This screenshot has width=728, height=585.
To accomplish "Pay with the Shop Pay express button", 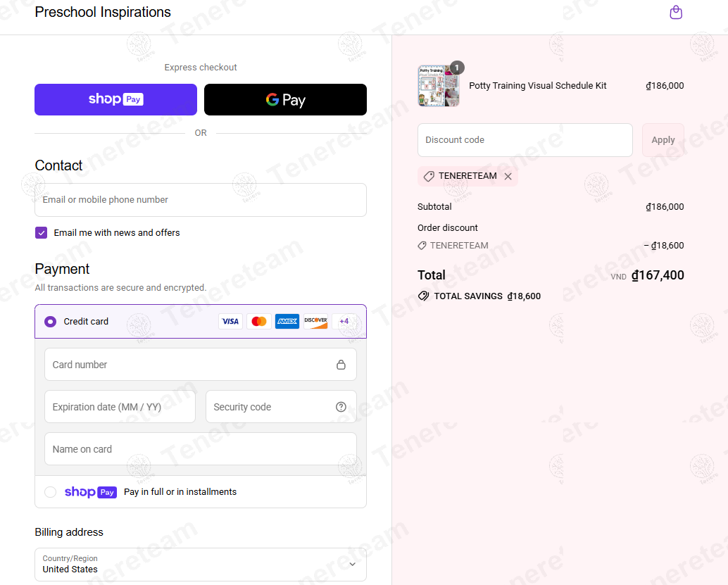I will click(115, 99).
